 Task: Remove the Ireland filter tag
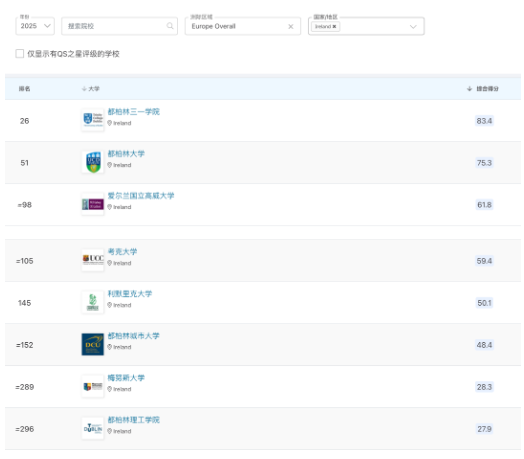[334, 26]
